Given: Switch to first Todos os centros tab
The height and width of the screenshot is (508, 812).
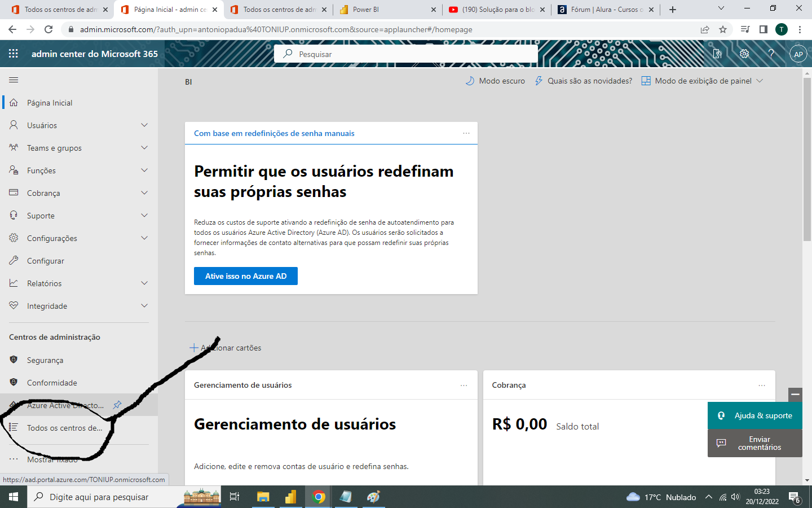Looking at the screenshot, I should [59, 10].
